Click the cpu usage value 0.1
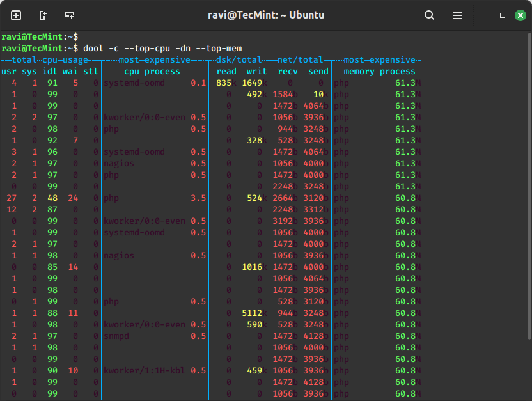The width and height of the screenshot is (532, 401). click(x=198, y=83)
